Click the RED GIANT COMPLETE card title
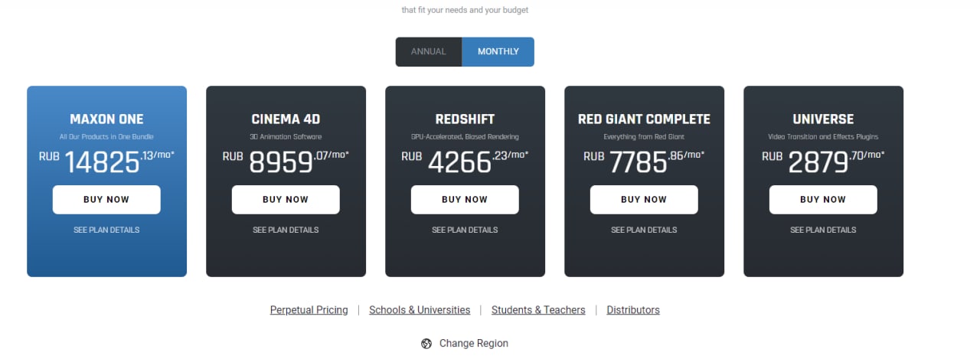This screenshot has width=980, height=359. click(644, 119)
